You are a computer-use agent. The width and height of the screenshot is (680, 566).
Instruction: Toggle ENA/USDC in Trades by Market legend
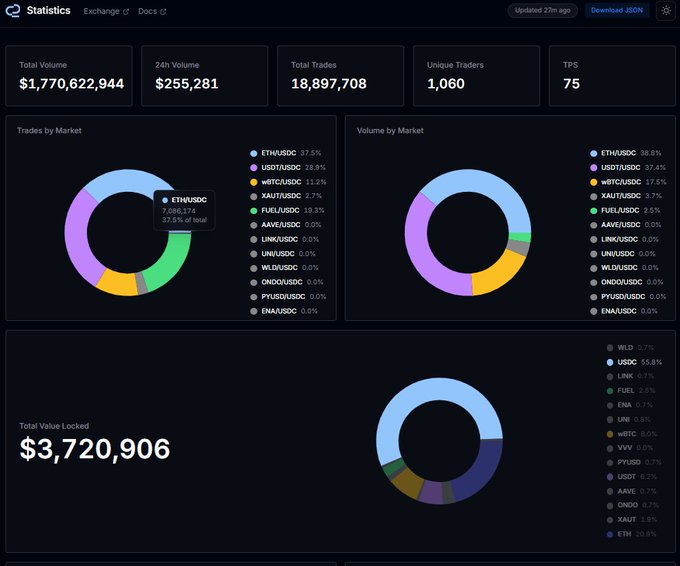284,311
